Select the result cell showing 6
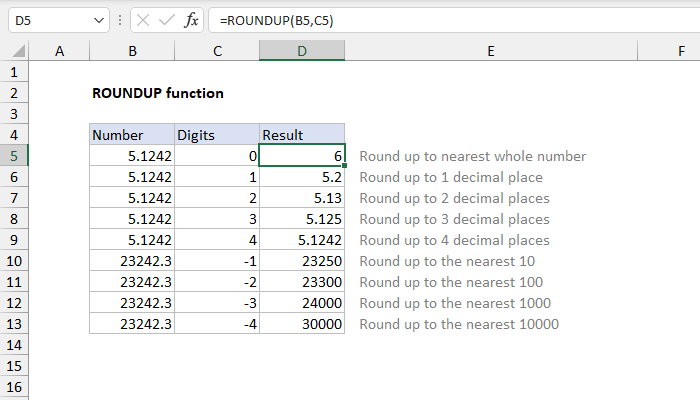The width and height of the screenshot is (700, 400). (302, 156)
